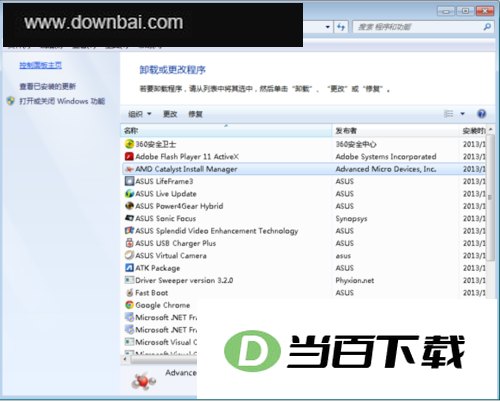This screenshot has height=402, width=500.
Task: Click the 更改 toolbar button
Action: (170, 114)
